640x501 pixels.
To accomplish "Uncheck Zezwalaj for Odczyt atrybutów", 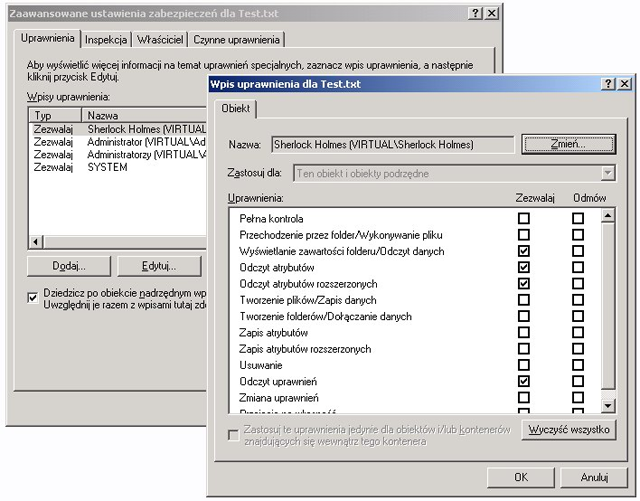I will click(x=523, y=267).
